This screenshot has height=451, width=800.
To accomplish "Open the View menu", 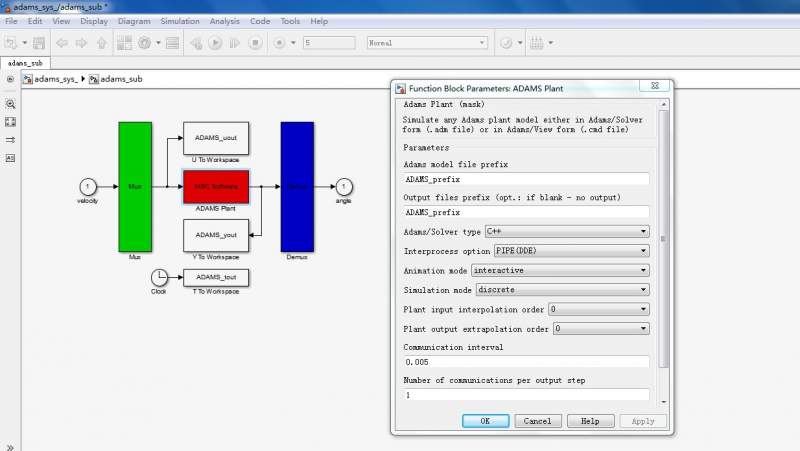I will coord(61,21).
